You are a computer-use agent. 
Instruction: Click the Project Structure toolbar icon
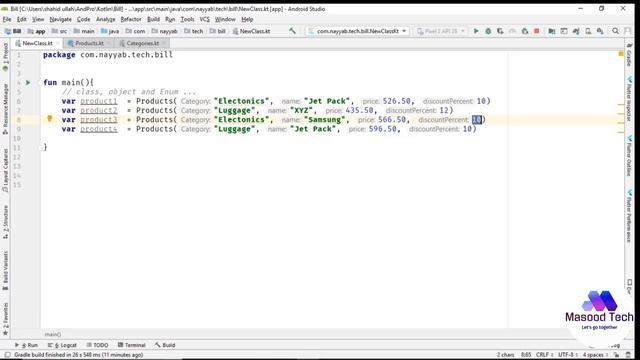(x=551, y=31)
